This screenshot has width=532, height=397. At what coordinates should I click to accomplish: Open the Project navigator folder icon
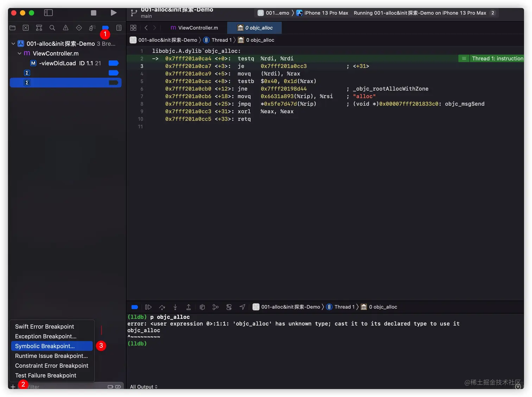point(13,28)
